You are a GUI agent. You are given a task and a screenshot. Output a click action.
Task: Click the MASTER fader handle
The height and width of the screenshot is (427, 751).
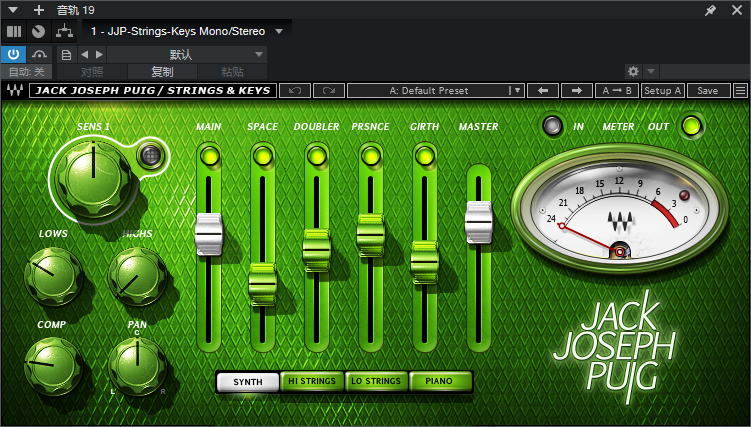point(479,221)
